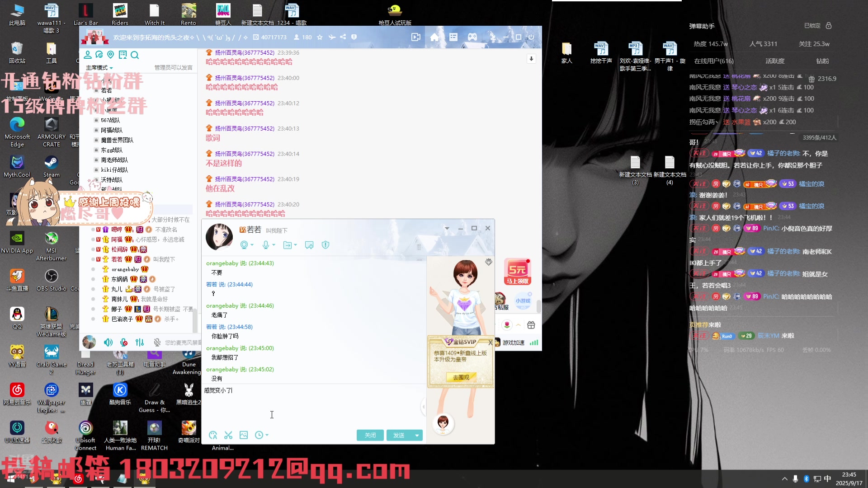Expand message history clock dropdown arrow
Screen dimensions: 868x488
click(267, 435)
